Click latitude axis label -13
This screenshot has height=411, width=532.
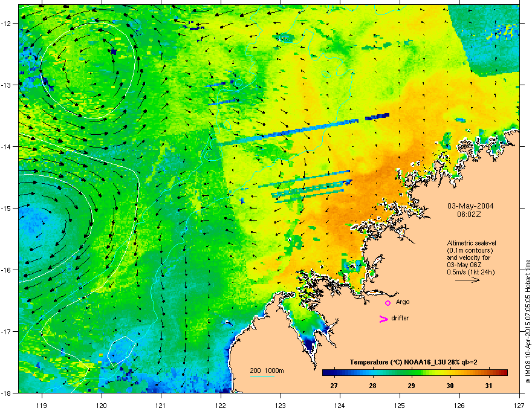pos(7,85)
